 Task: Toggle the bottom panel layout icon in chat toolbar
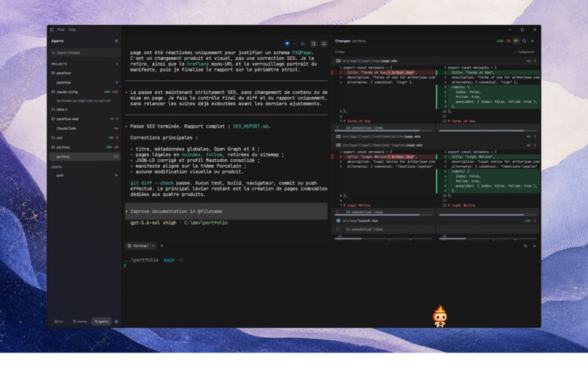pyautogui.click(x=324, y=44)
